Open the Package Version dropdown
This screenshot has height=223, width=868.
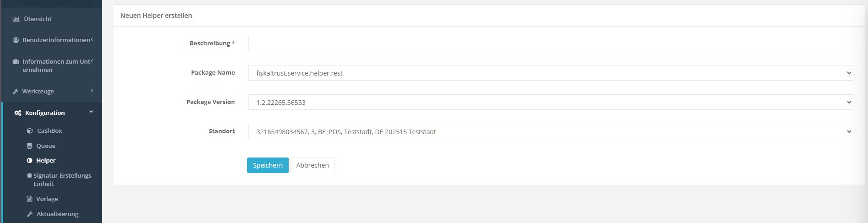(550, 102)
